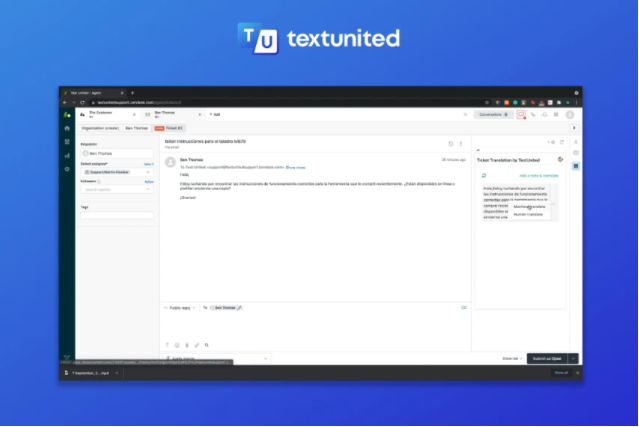Close the downloads bar with the X
639x427 pixels.
pos(577,373)
